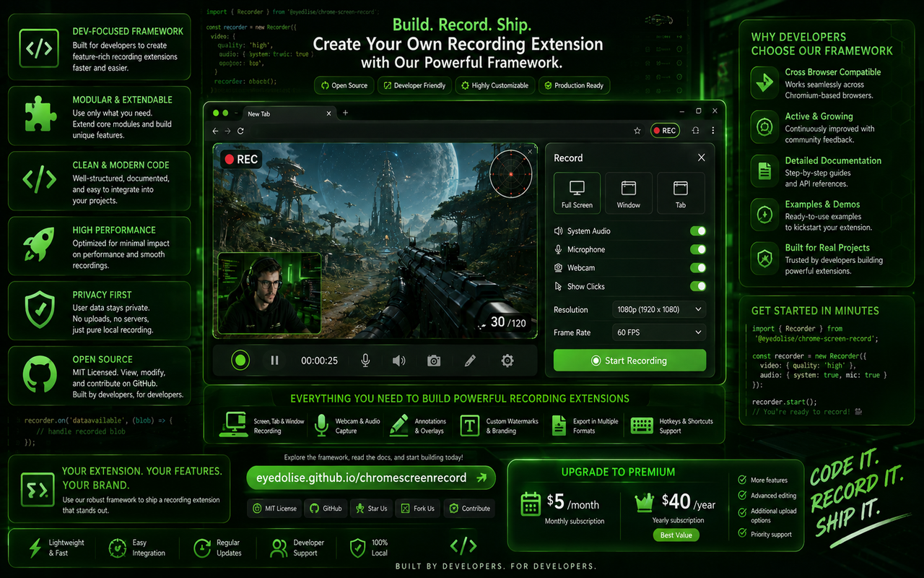Click the MIT License button
This screenshot has height=578, width=924.
[x=274, y=509]
